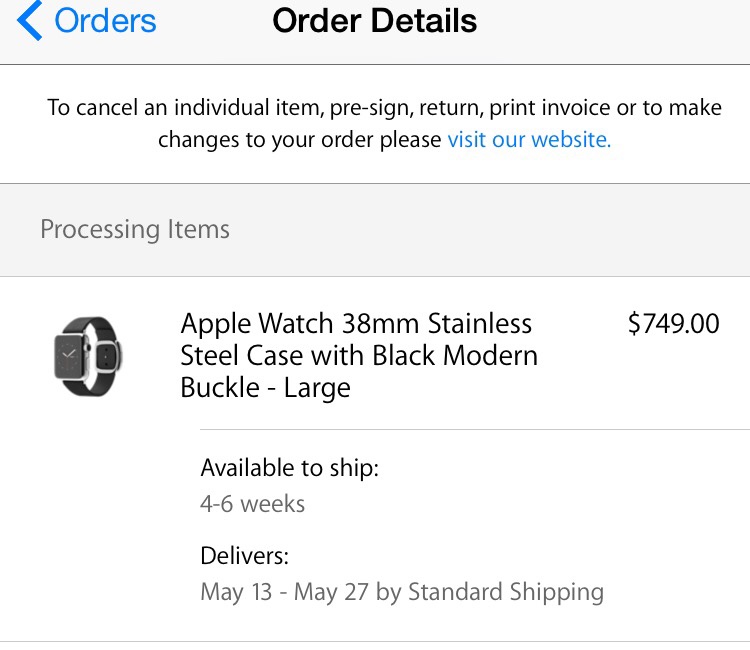Tap the 'Steel Case with Black Modern' line
The width and height of the screenshot is (750, 650).
click(x=359, y=356)
